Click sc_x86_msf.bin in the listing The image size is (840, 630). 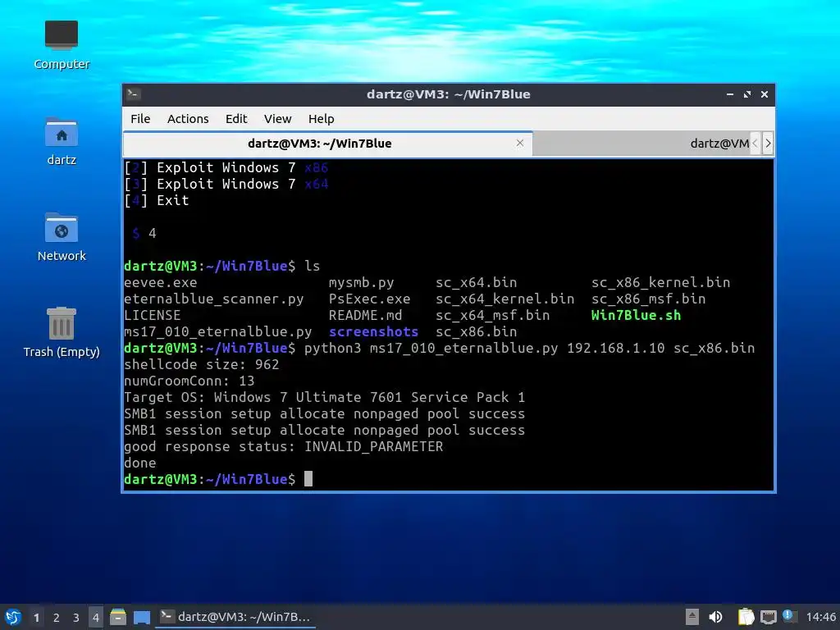(x=648, y=299)
